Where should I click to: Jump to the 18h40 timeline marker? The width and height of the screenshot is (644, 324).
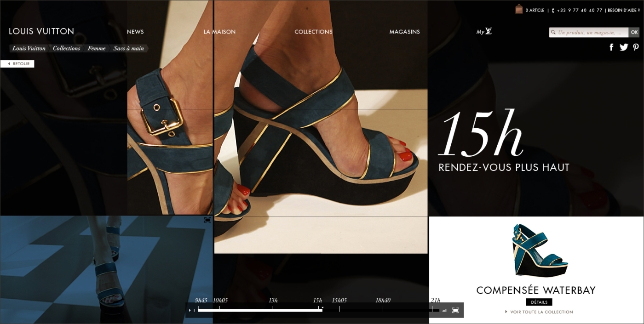tap(383, 301)
